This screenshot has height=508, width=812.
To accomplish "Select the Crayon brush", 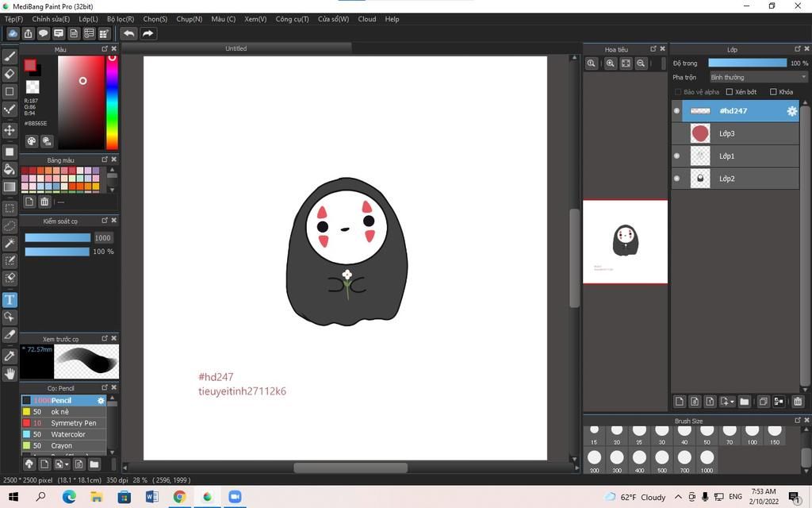I will pos(63,446).
